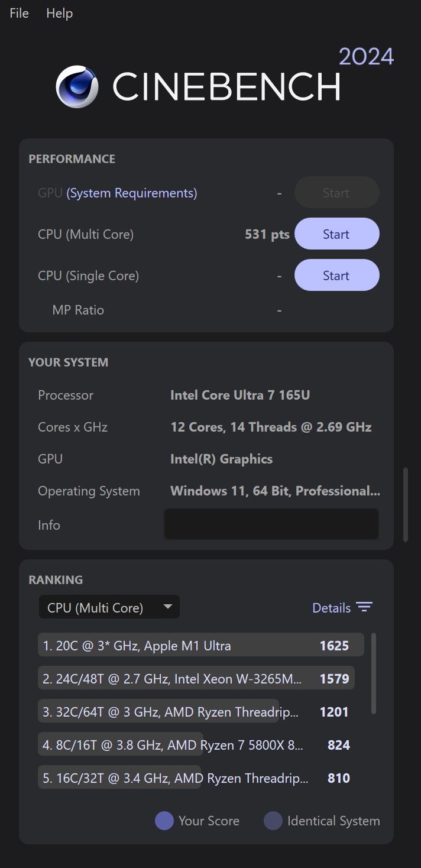Start the CPU (Multi Core) benchmark
Viewport: 421px width, 868px height.
[336, 234]
